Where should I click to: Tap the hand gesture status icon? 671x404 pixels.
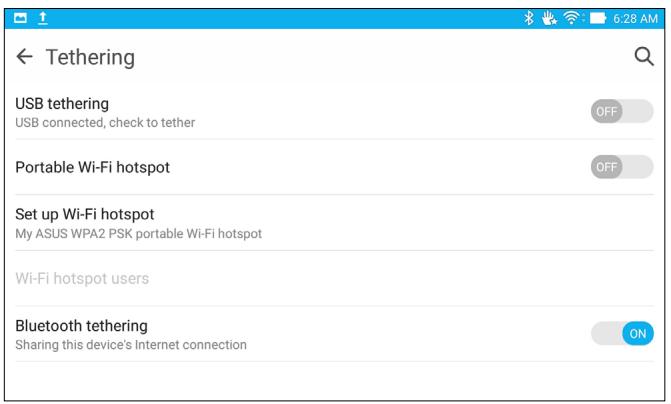click(x=549, y=18)
